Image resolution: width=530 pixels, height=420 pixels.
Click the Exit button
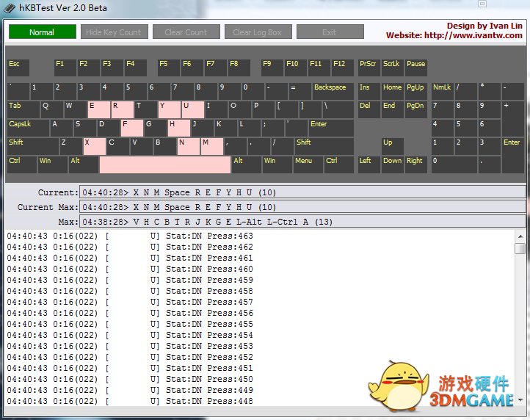[330, 32]
